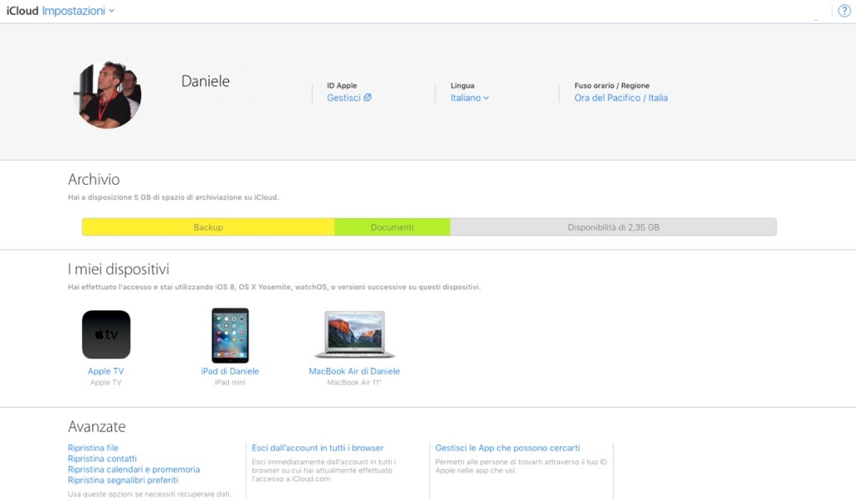The width and height of the screenshot is (856, 504).
Task: Click the I miei dispositivi heading
Action: click(119, 268)
